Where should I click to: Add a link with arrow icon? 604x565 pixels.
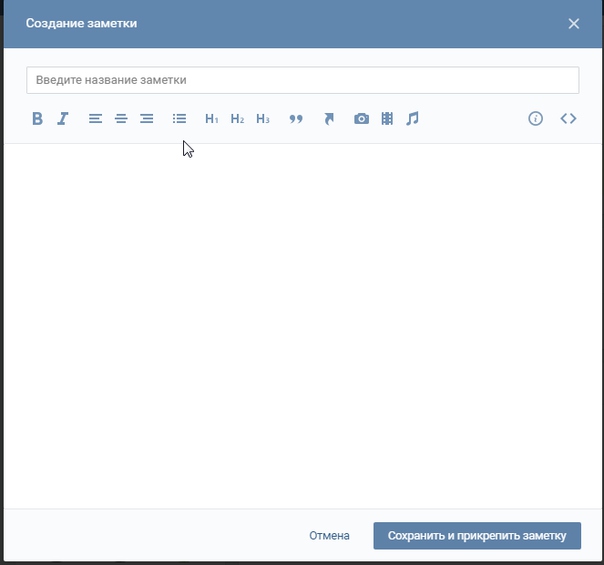[x=329, y=119]
